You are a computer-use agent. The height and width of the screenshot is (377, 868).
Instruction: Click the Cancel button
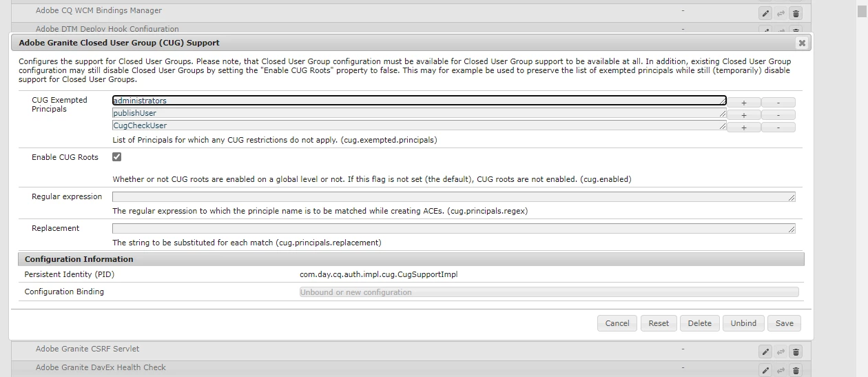click(617, 323)
